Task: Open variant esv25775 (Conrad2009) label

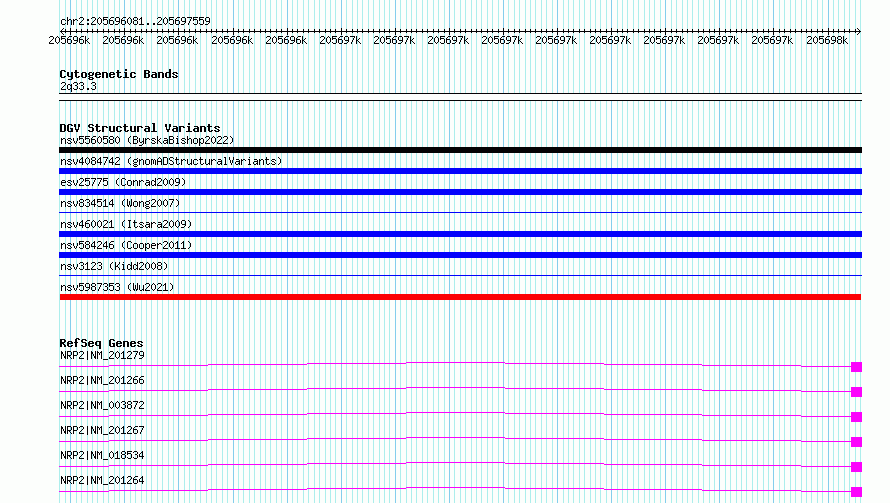Action: point(123,182)
